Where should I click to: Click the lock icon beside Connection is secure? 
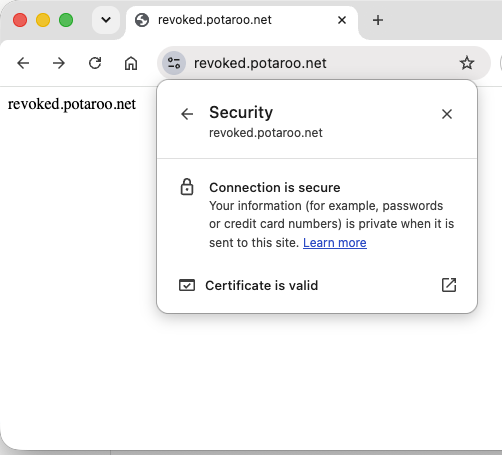coord(187,187)
